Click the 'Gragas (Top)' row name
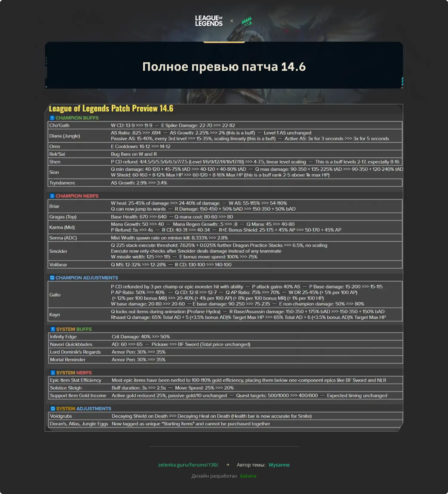 click(x=63, y=217)
